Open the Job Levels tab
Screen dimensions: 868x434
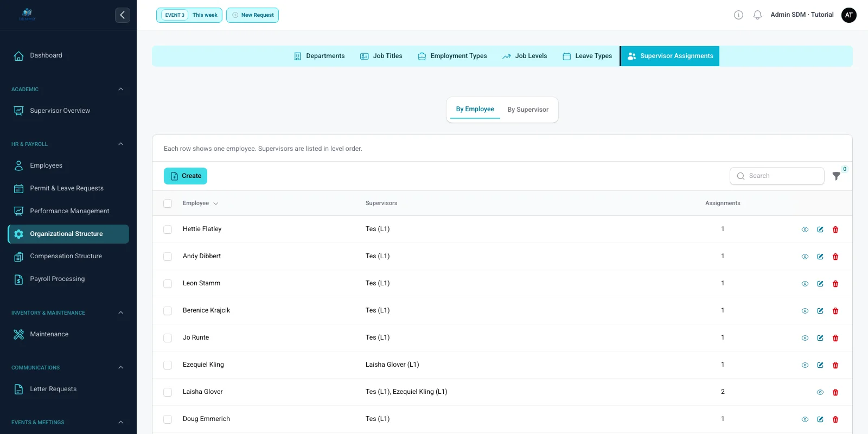click(525, 56)
